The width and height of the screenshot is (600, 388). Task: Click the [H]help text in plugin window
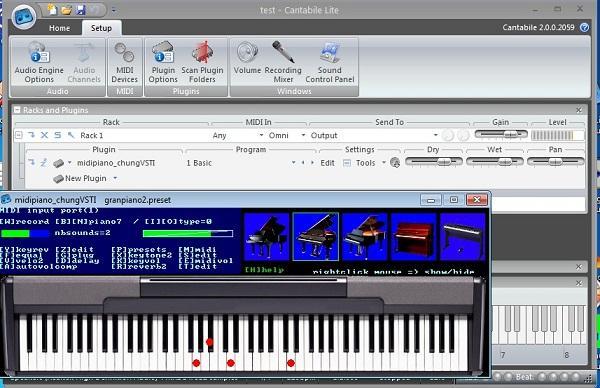(264, 270)
